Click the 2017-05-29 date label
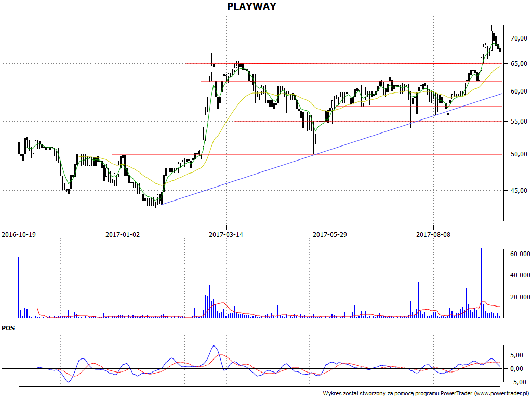Image resolution: width=532 pixels, height=399 pixels. pos(330,234)
